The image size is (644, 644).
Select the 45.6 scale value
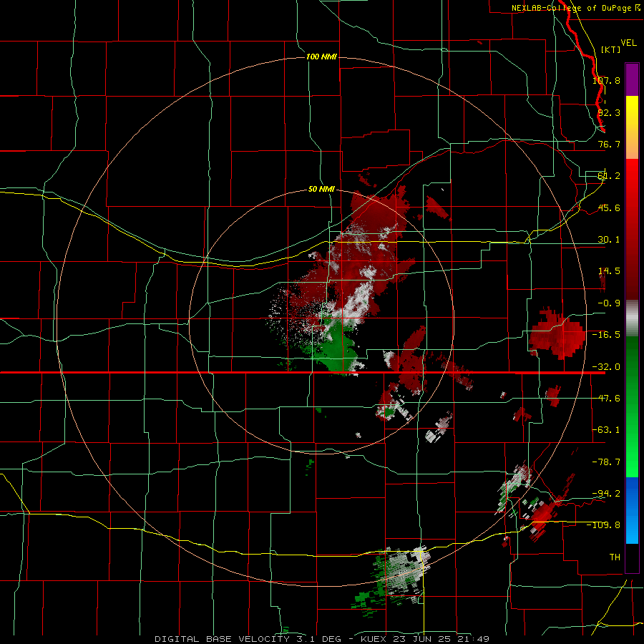(x=609, y=208)
